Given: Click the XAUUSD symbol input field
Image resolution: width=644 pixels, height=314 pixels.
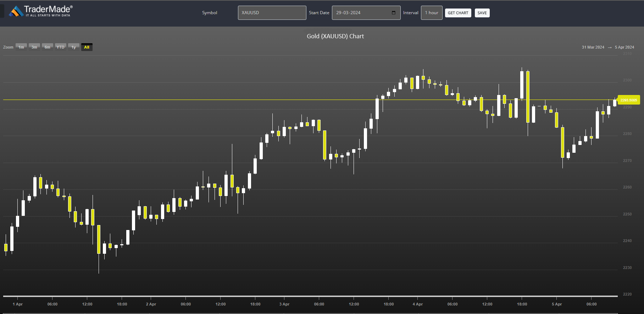Looking at the screenshot, I should click(x=272, y=13).
